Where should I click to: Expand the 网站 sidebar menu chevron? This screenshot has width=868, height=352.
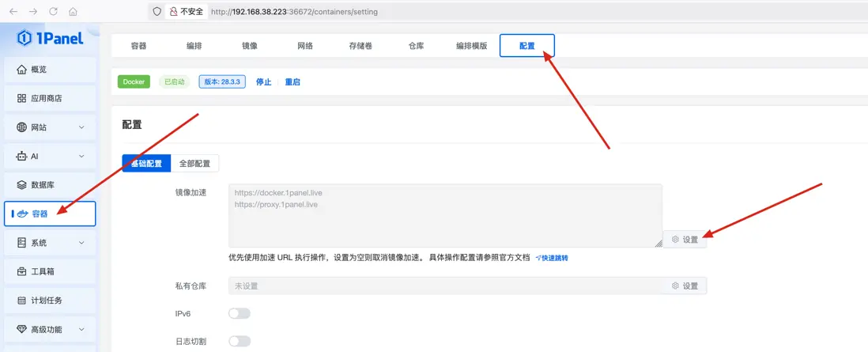pos(81,127)
